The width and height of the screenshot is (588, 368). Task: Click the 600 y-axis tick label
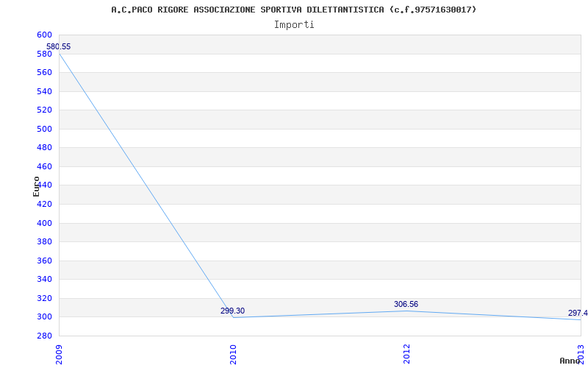(x=44, y=35)
